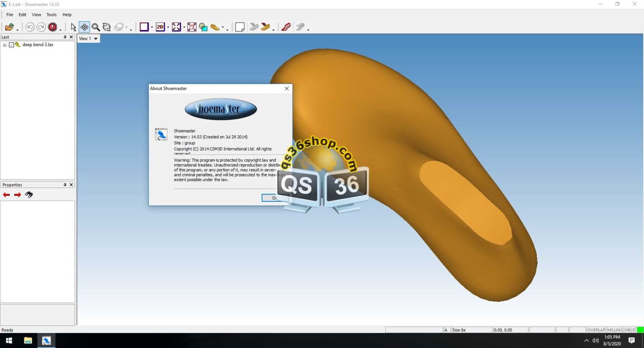Open the View menu
The height and width of the screenshot is (348, 644).
(x=36, y=15)
